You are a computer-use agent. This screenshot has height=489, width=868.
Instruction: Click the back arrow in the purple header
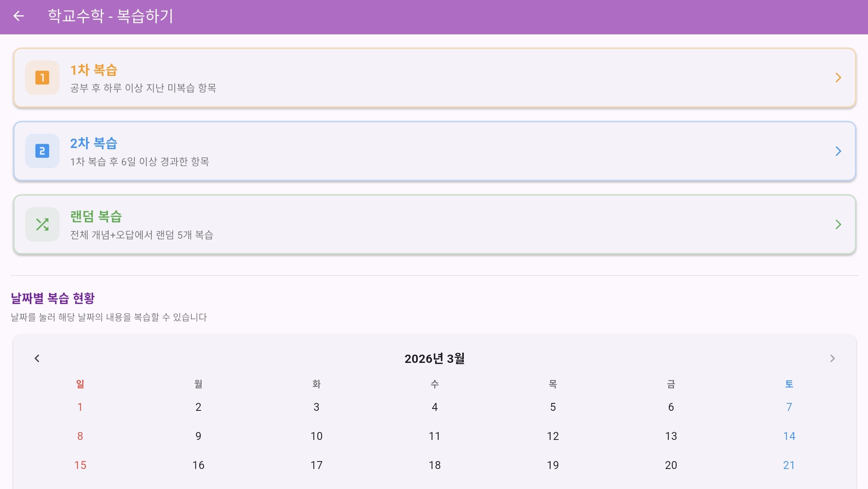click(18, 16)
